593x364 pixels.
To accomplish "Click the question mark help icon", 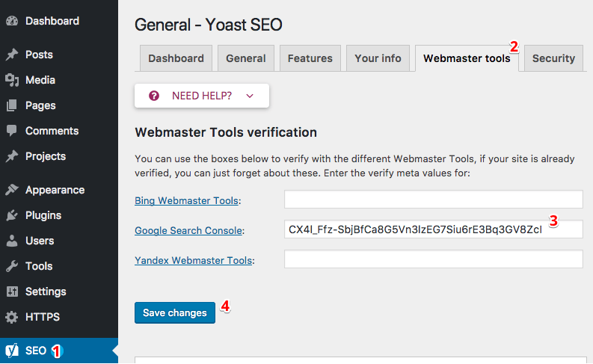I will 154,96.
